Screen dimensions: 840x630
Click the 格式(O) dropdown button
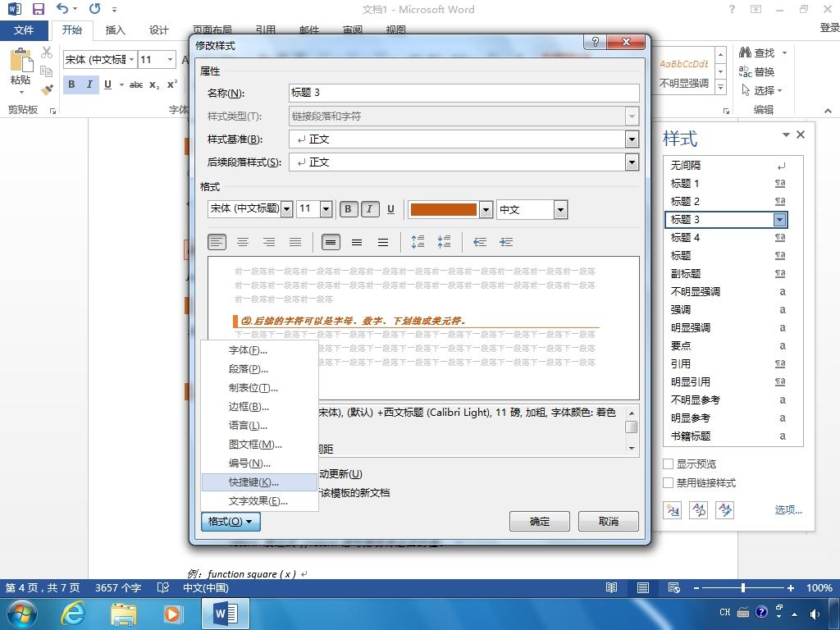pos(231,521)
